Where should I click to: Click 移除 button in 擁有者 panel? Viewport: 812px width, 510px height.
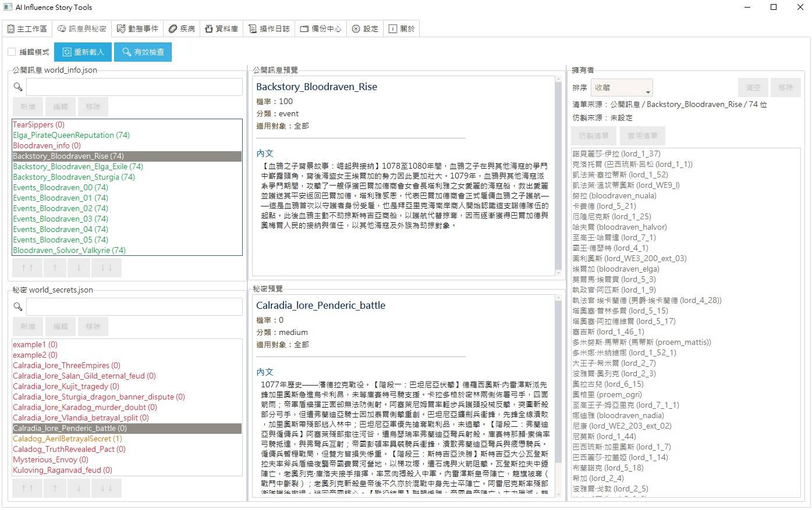[786, 87]
